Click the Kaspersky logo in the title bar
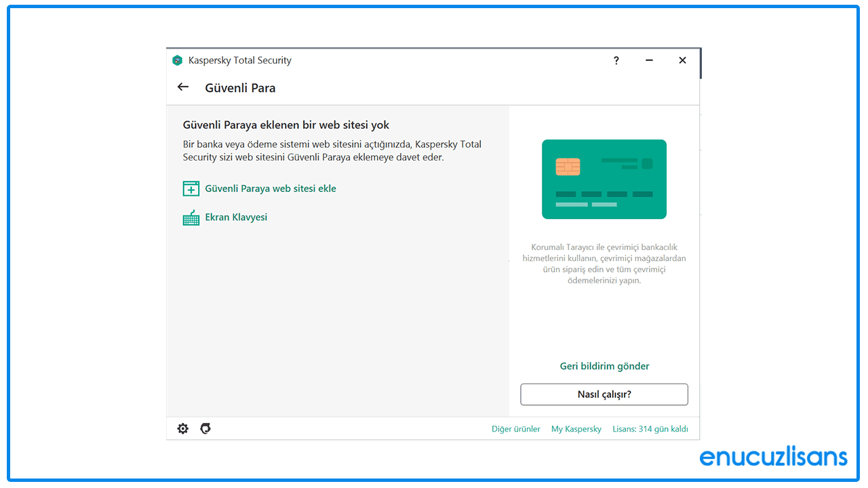The height and width of the screenshot is (488, 868). click(177, 60)
